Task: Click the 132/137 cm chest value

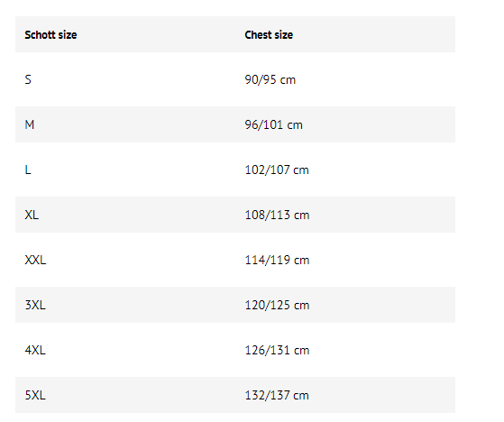Action: (x=277, y=395)
